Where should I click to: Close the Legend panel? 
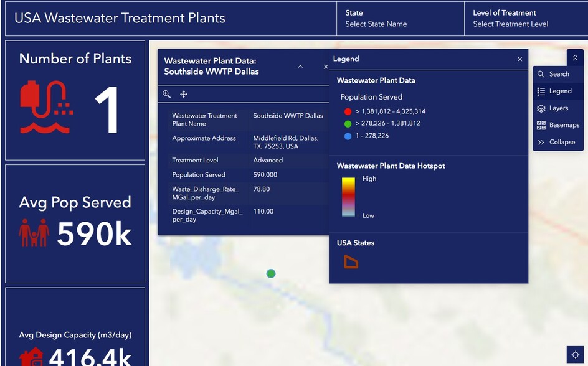(519, 59)
